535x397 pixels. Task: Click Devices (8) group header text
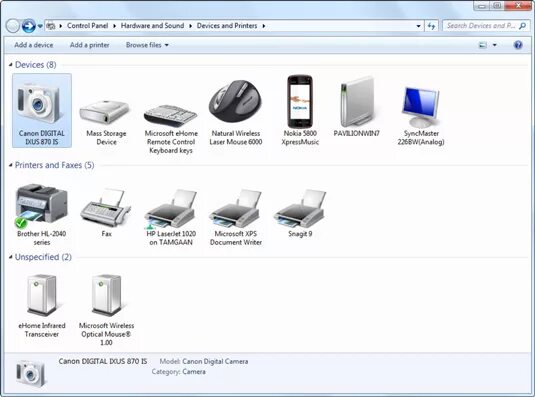click(35, 64)
